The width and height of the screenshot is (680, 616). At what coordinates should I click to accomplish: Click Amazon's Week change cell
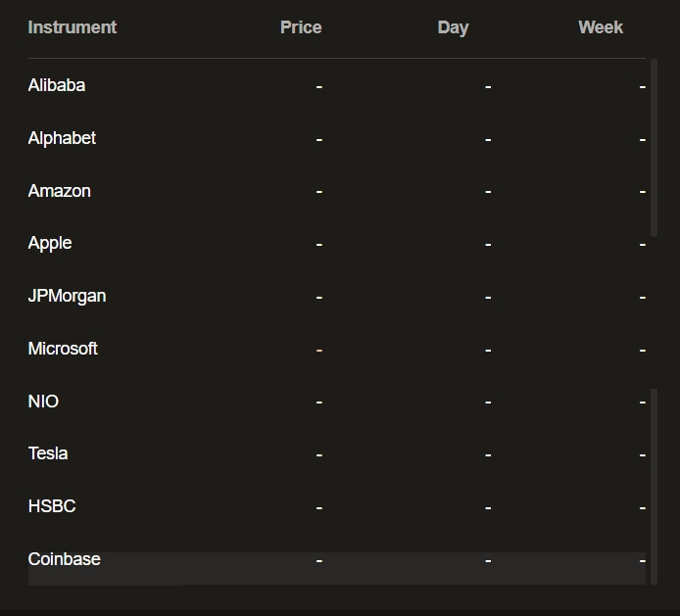coord(642,192)
